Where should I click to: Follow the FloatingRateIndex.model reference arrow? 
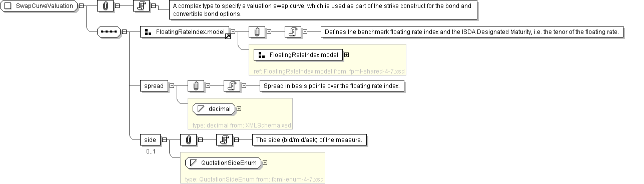[x=228, y=36]
